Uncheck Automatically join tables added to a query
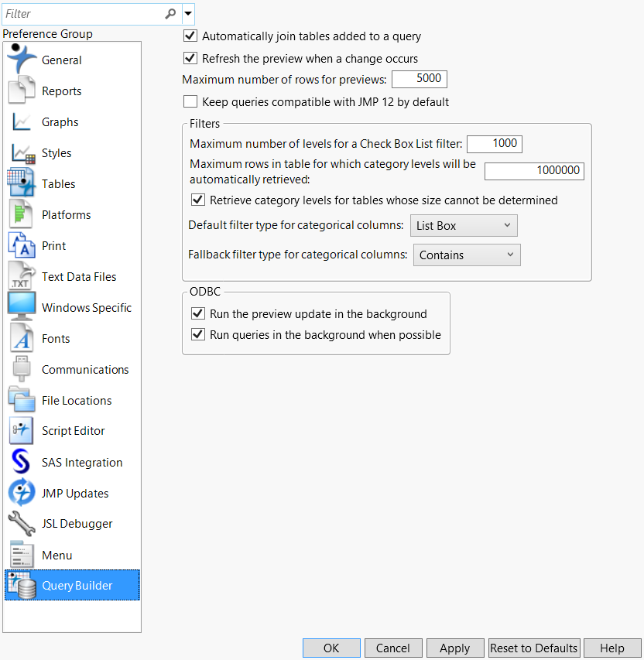Screen dimensions: 644x660 tap(190, 36)
